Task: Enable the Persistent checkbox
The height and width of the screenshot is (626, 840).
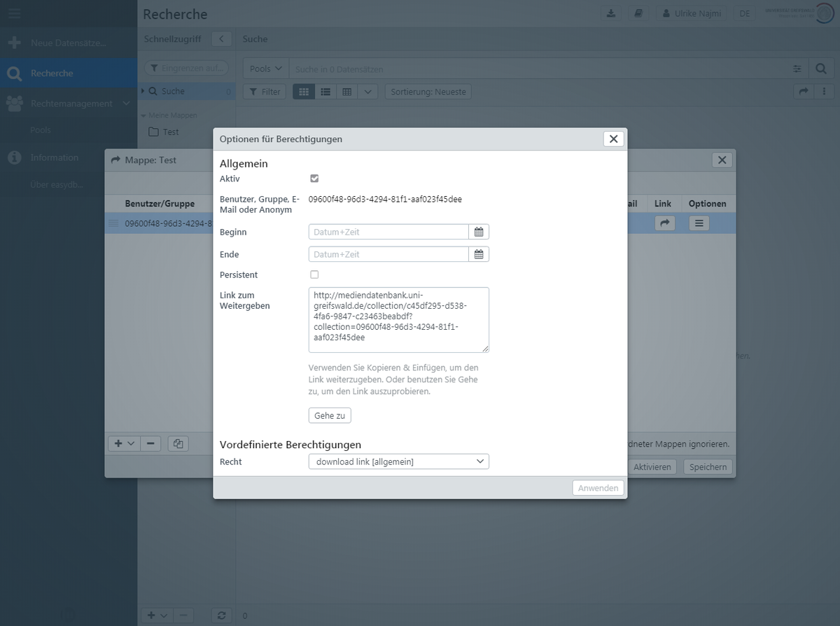Action: (x=314, y=274)
